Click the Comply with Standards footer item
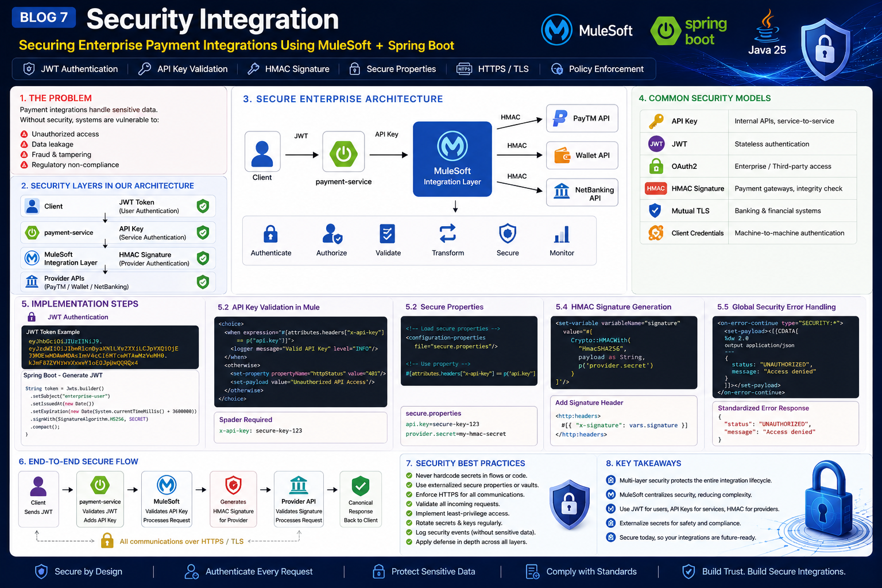882x588 pixels. click(x=581, y=571)
